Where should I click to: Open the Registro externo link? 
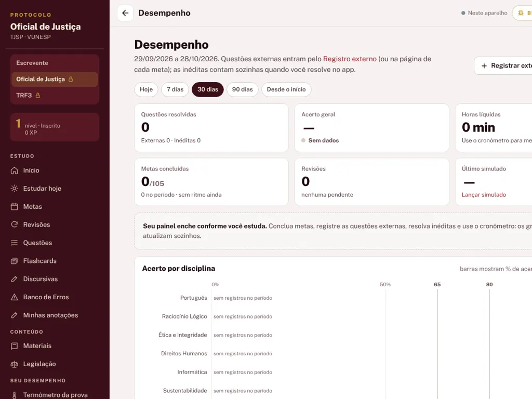coord(350,59)
